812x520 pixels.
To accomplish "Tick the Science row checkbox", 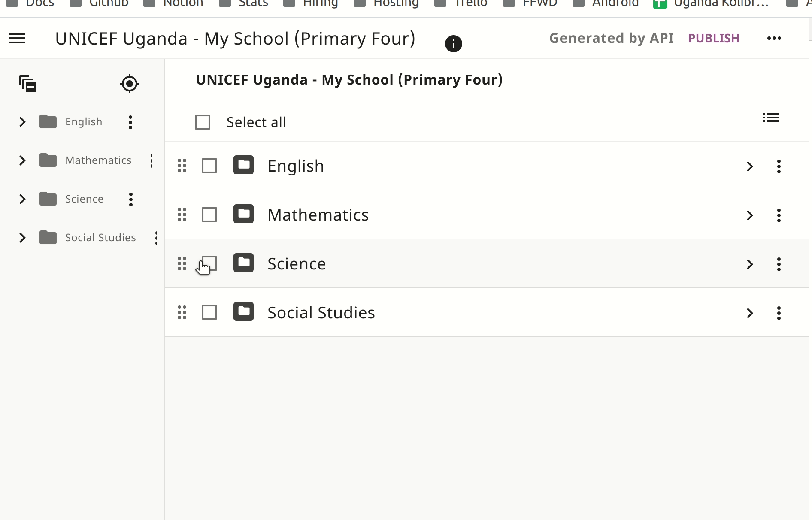I will click(x=209, y=263).
